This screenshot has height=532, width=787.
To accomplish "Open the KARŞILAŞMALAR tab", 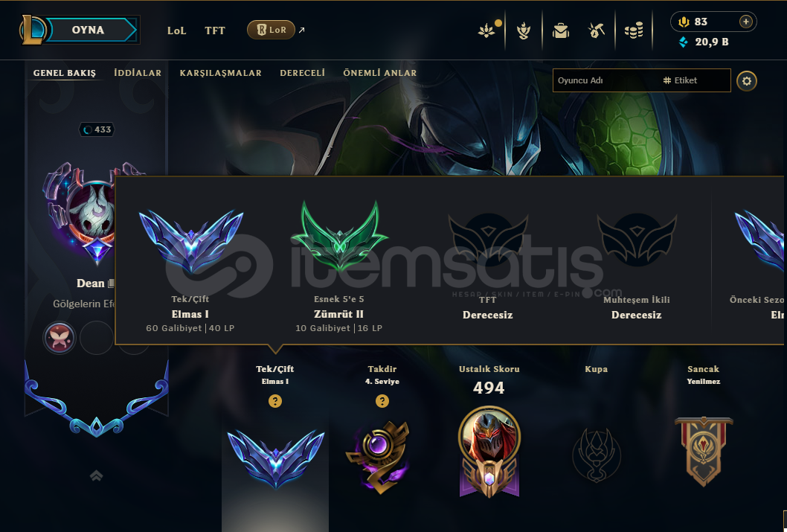I will pyautogui.click(x=220, y=73).
